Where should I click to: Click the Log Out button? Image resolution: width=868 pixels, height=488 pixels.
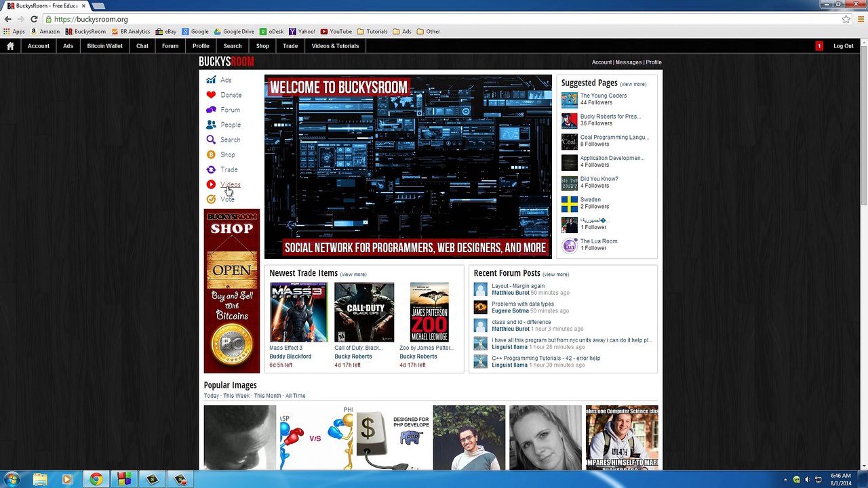(844, 46)
